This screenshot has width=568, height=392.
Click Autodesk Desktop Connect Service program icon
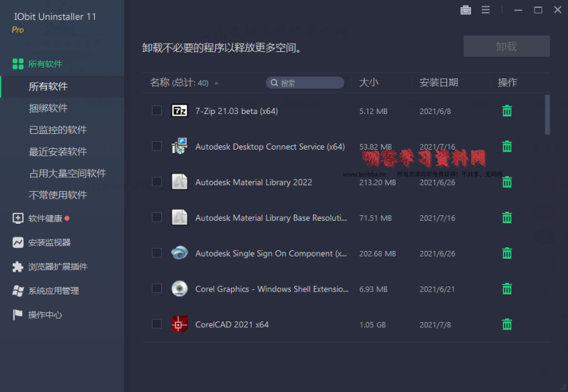180,146
